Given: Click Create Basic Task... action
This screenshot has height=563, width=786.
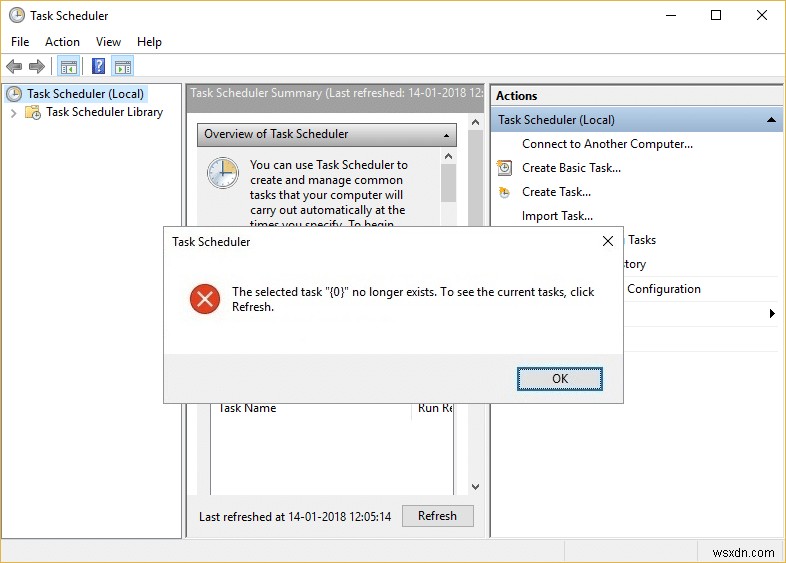Looking at the screenshot, I should (x=571, y=168).
